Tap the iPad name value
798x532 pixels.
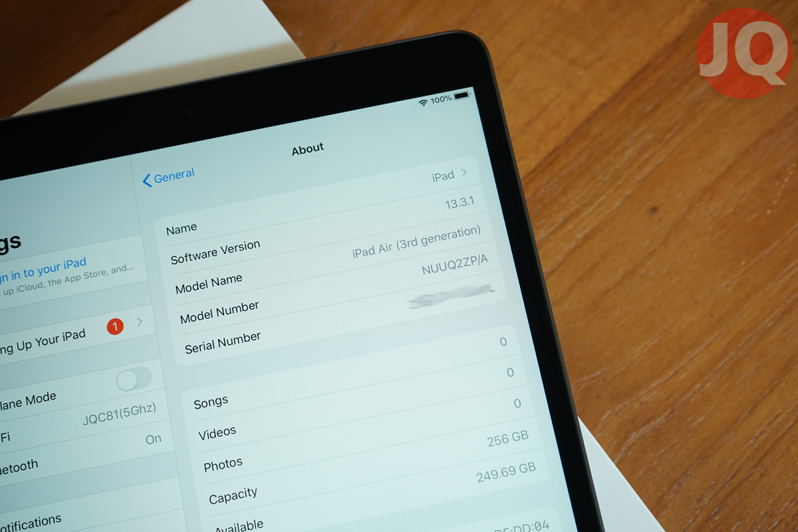[443, 176]
